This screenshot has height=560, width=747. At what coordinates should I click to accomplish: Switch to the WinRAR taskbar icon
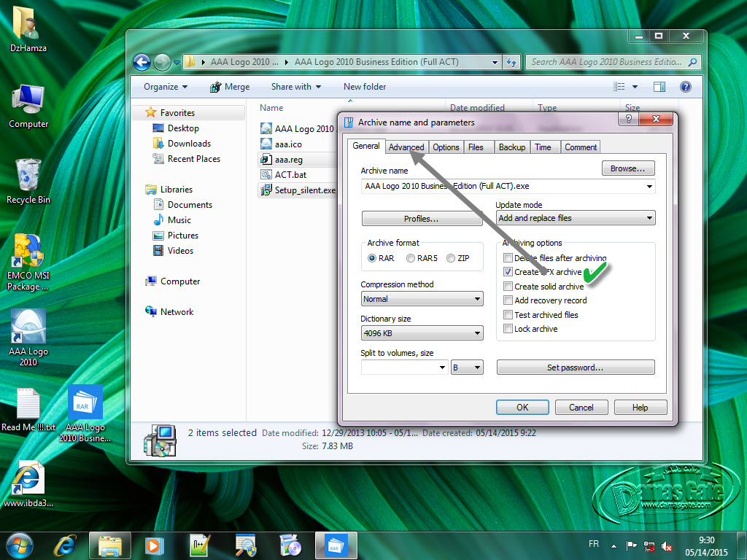click(336, 545)
